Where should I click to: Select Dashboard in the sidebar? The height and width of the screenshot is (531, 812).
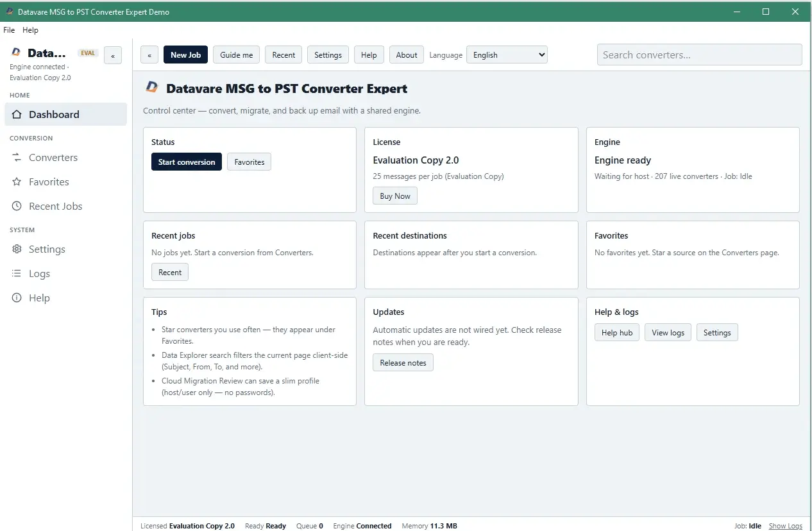click(x=65, y=114)
